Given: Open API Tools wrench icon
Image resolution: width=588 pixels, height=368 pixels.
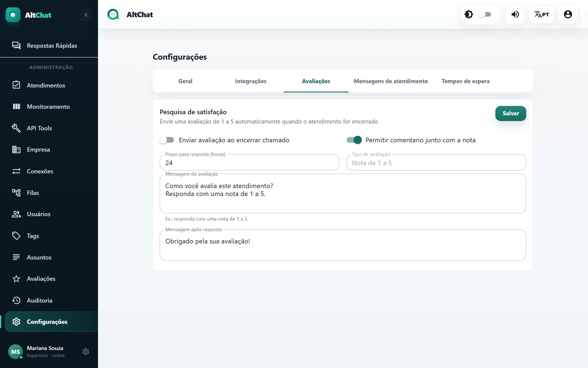Looking at the screenshot, I should [16, 128].
